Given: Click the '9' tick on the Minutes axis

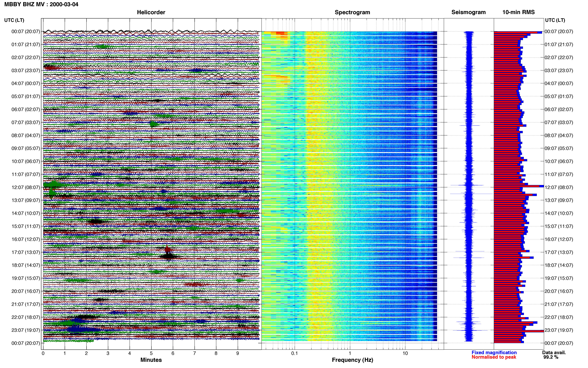Looking at the screenshot, I should [x=238, y=353].
